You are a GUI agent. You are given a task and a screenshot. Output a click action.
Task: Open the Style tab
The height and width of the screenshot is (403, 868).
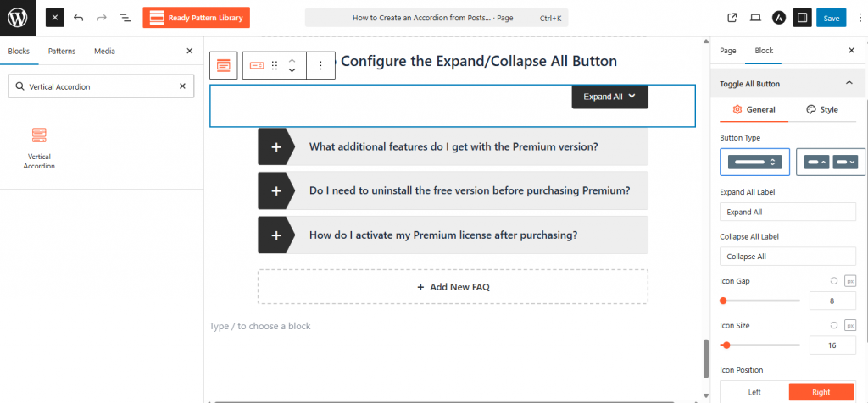pyautogui.click(x=822, y=109)
